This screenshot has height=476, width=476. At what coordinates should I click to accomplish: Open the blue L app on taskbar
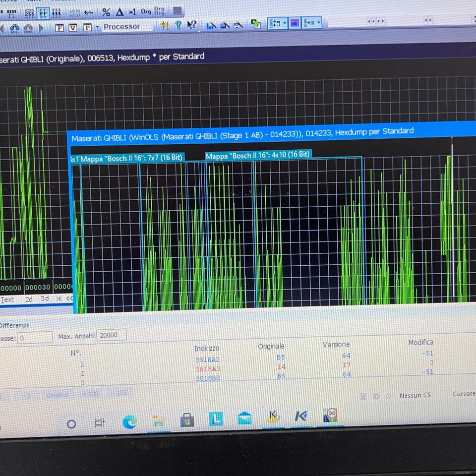(216, 419)
